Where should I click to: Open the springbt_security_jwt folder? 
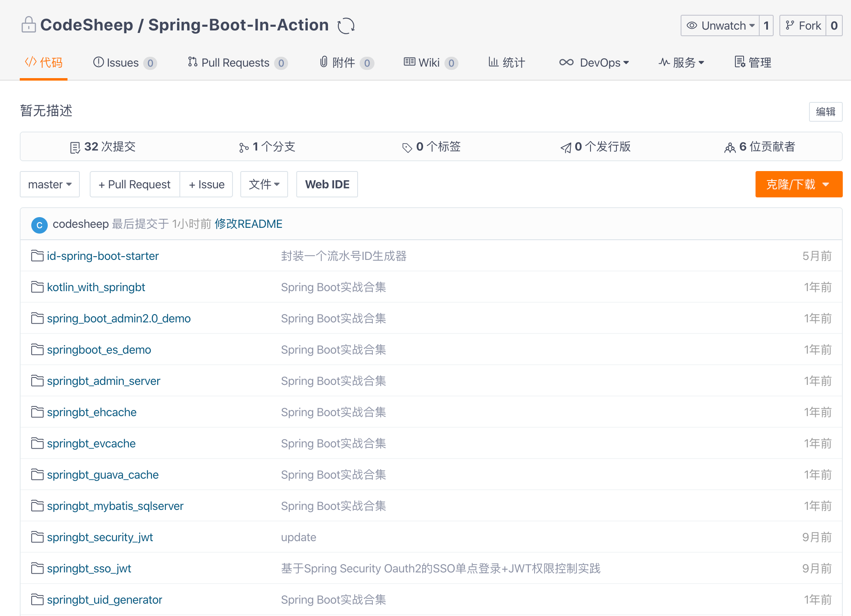click(x=100, y=537)
